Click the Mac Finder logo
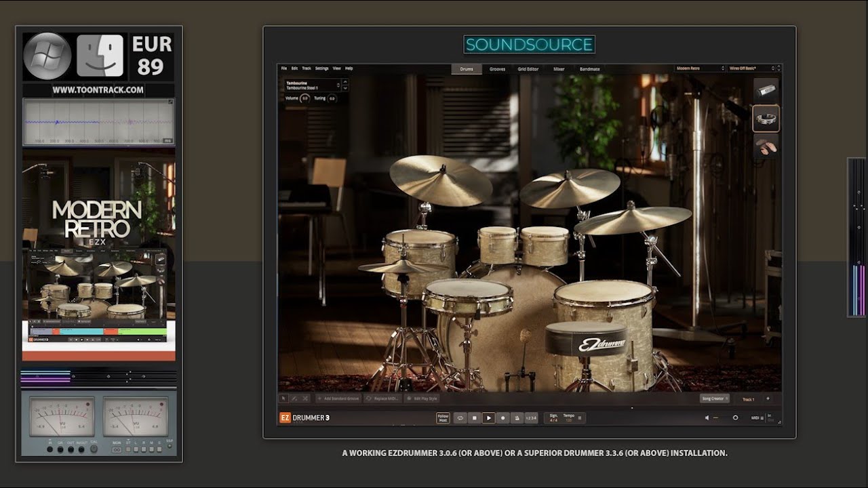Image resolution: width=868 pixels, height=488 pixels. 100,56
